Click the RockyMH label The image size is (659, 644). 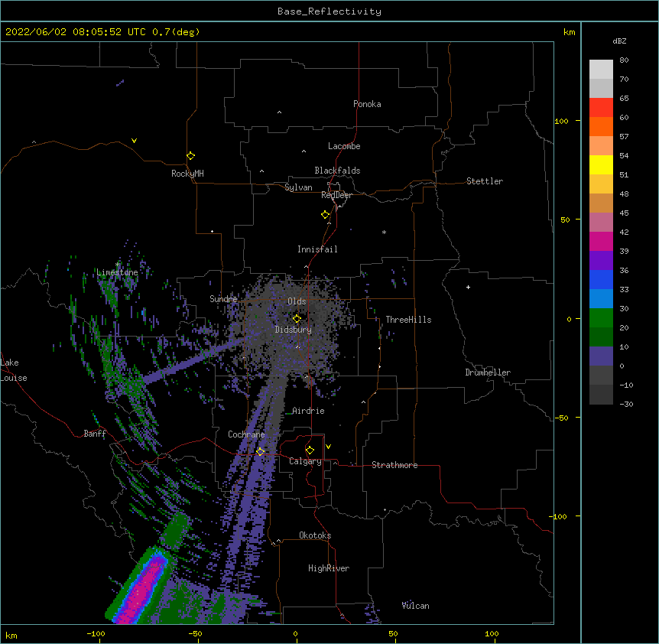point(187,174)
